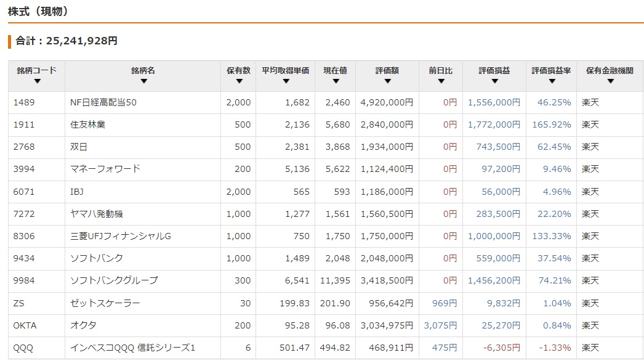Sort by 評価損益 column arrow

(x=494, y=81)
